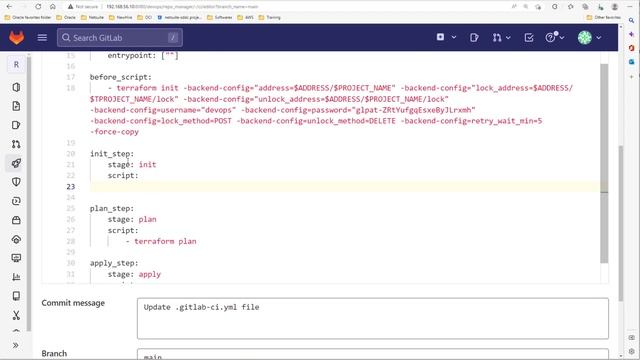
Task: Go to browser home button
Action: (53, 7)
